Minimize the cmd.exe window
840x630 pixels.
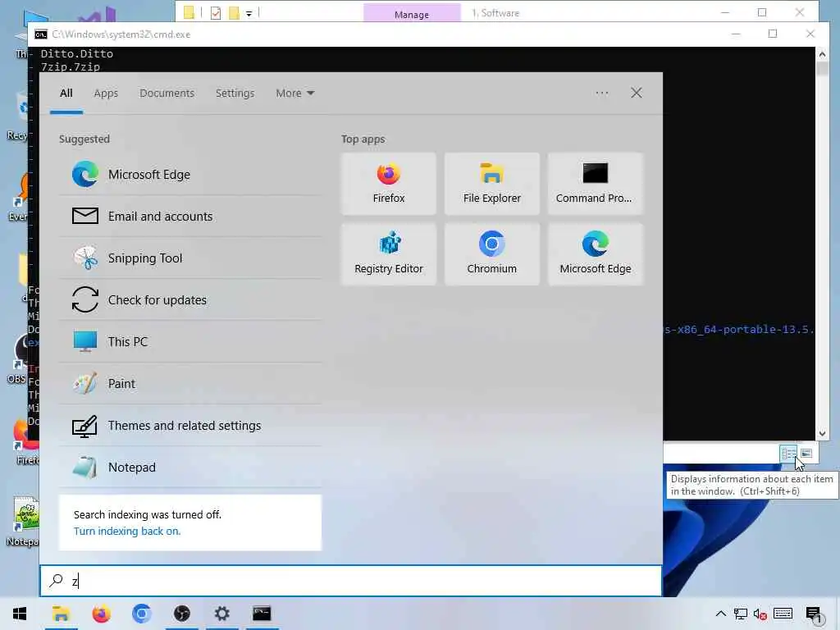coord(736,34)
